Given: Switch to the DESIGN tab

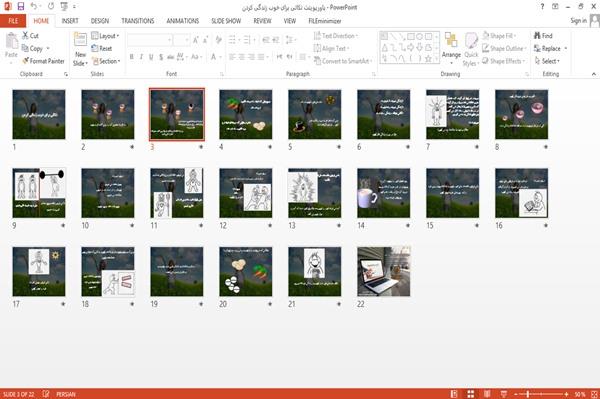Looking at the screenshot, I should click(100, 21).
